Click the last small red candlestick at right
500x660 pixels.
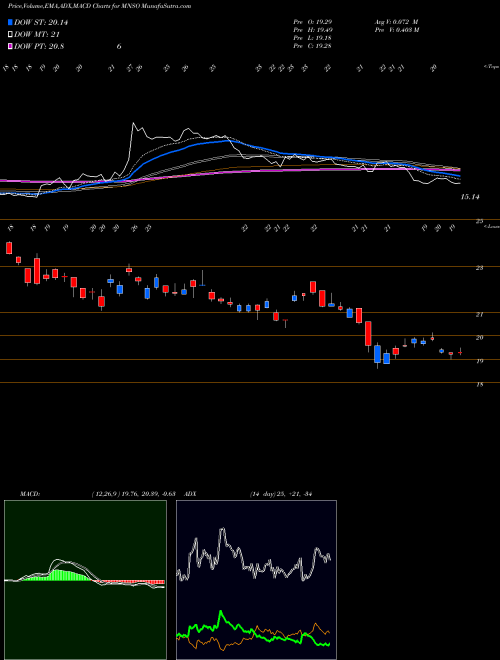click(460, 352)
